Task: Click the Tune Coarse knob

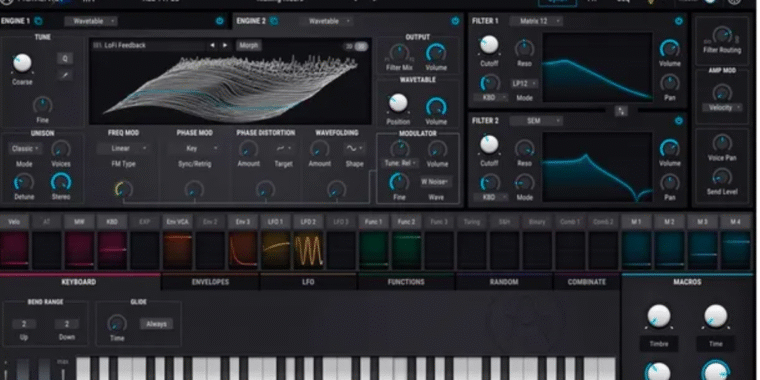Action: [x=22, y=63]
